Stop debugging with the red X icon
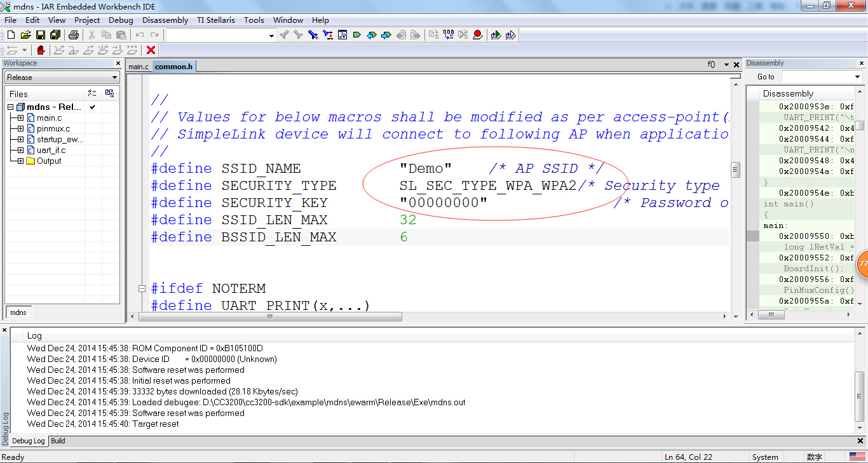The image size is (868, 463). [x=151, y=50]
